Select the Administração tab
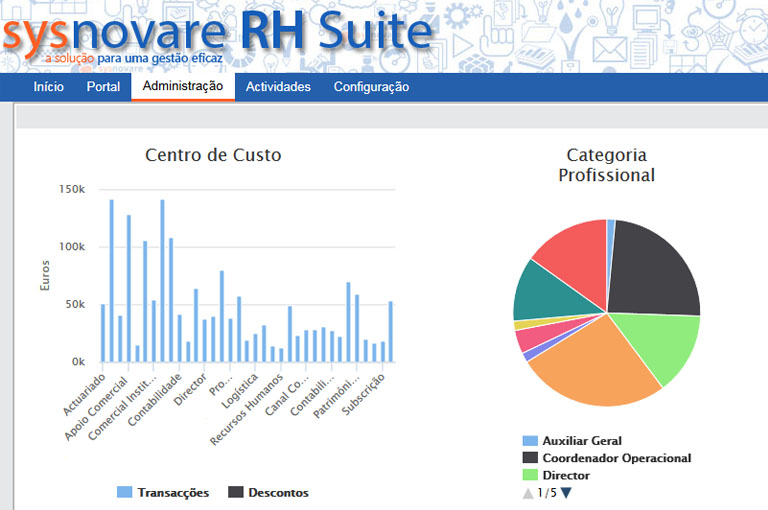Viewport: 768px width, 510px height. point(183,87)
